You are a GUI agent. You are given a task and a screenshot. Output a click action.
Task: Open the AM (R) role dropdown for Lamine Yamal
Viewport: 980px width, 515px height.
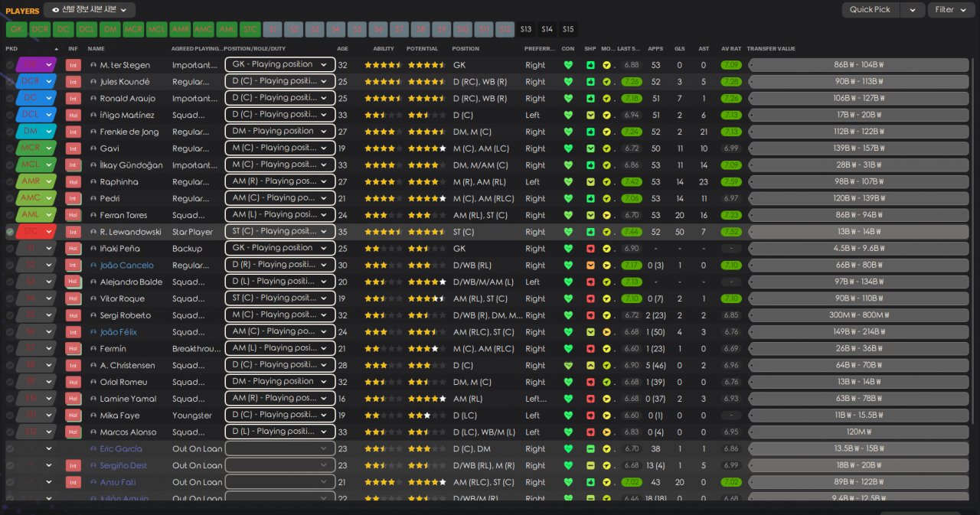pos(280,399)
